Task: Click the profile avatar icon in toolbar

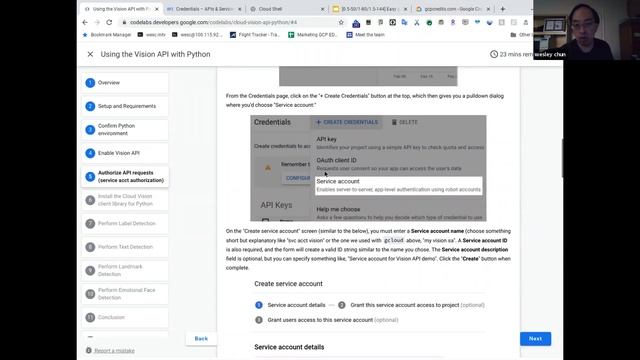Action: (x=526, y=22)
